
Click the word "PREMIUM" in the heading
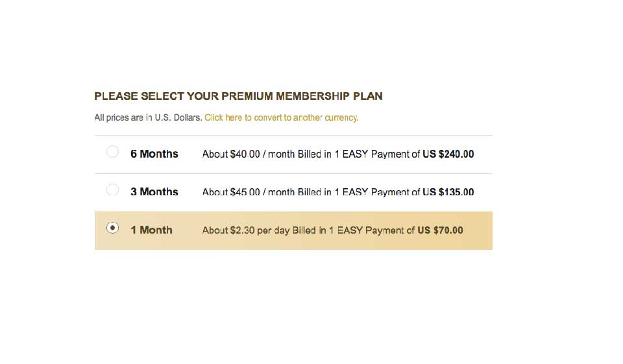(x=247, y=97)
